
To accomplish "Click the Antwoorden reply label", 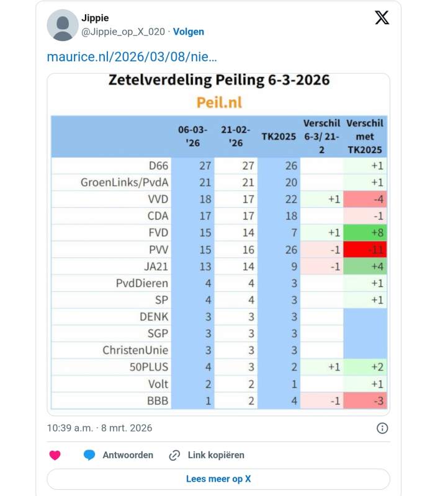I will (128, 455).
